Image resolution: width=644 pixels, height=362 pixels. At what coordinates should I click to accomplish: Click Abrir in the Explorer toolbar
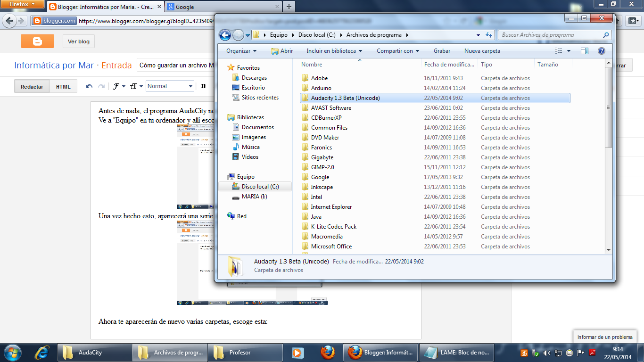282,51
